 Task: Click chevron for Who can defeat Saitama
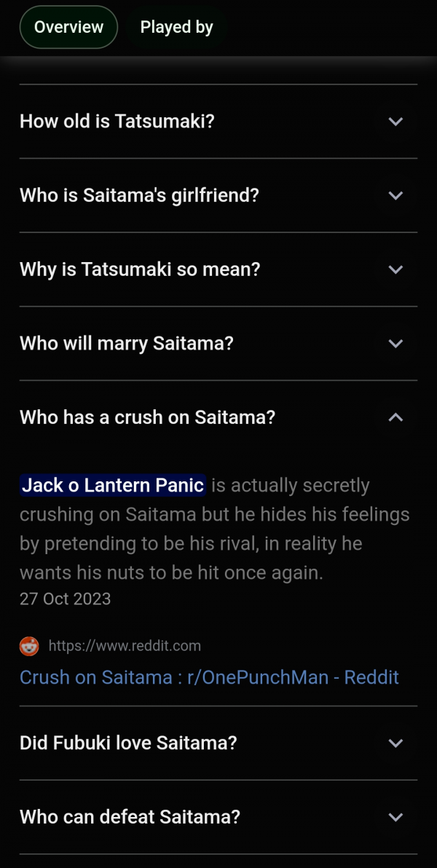click(x=395, y=817)
